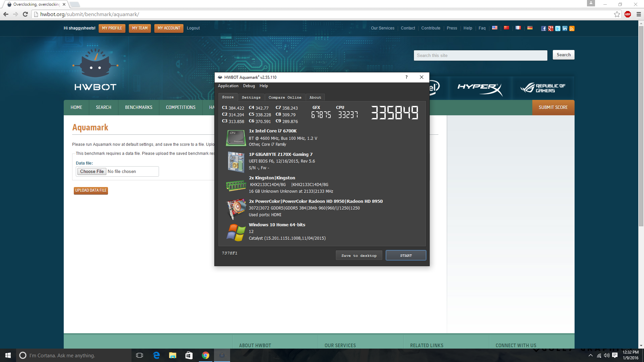Open HOME in the site navigation
The height and width of the screenshot is (362, 644).
click(76, 108)
